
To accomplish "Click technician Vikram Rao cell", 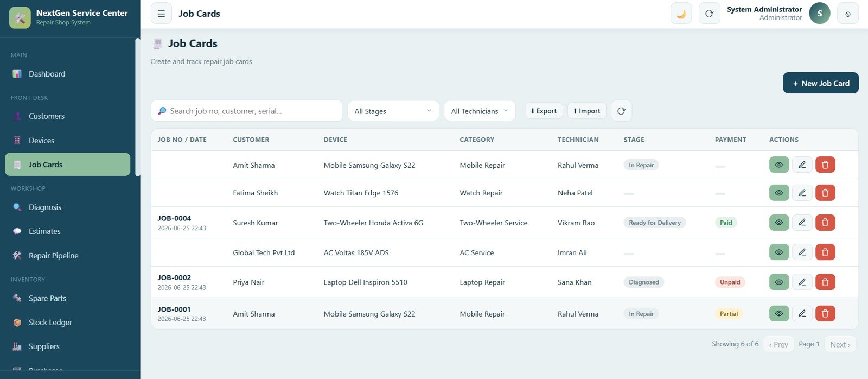I will (x=576, y=223).
